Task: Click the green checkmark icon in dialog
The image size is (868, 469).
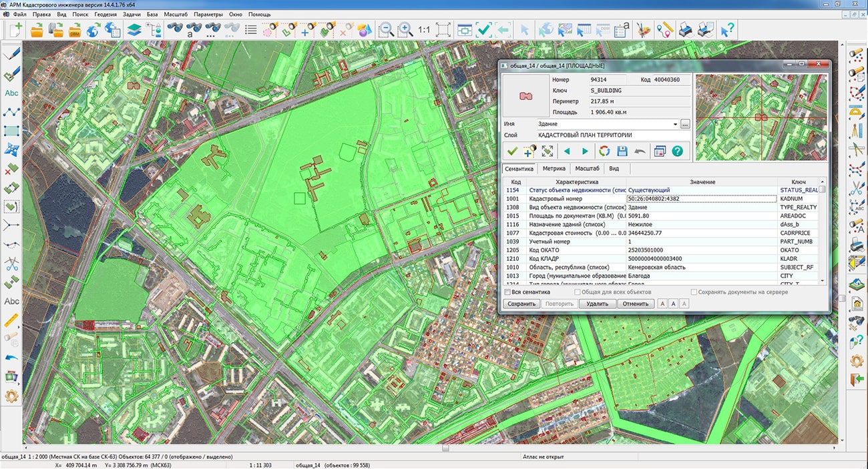Action: 512,151
